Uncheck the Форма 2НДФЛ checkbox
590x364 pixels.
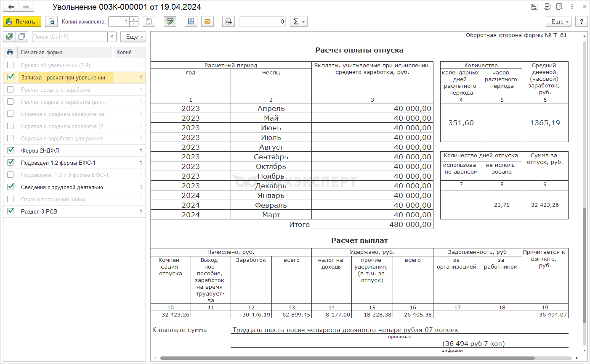11,150
